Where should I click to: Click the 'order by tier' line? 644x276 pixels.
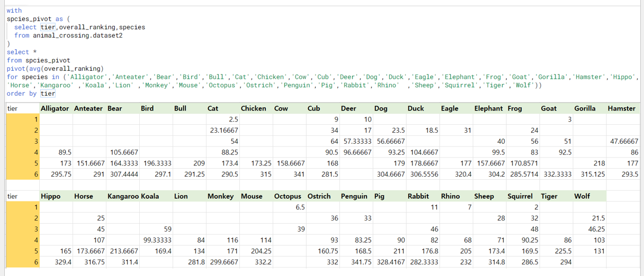pos(31,94)
